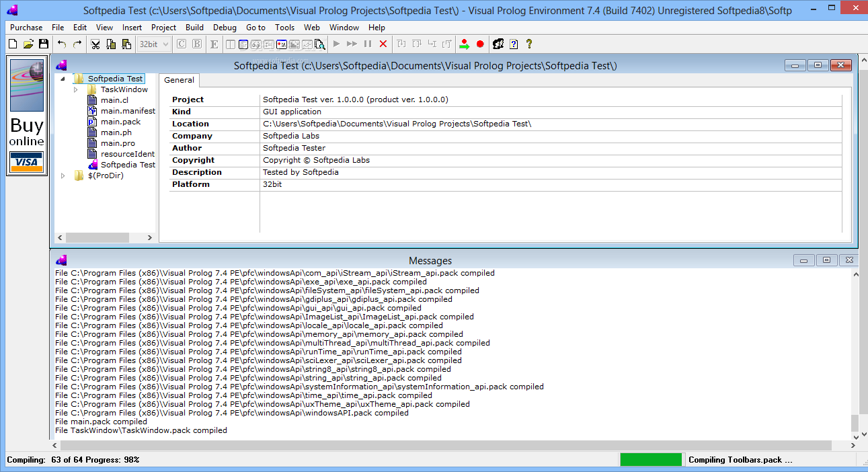Click 'File TaskWindow\TaskWindow.pack compiled' message line
Image resolution: width=868 pixels, height=472 pixels.
[x=141, y=430]
